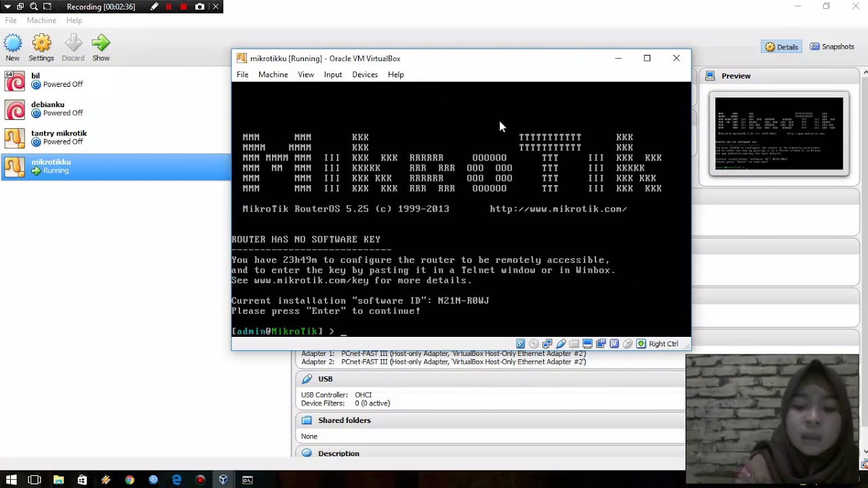This screenshot has width=868, height=488.
Task: Click the recorder pencil annotate icon
Action: tap(154, 7)
